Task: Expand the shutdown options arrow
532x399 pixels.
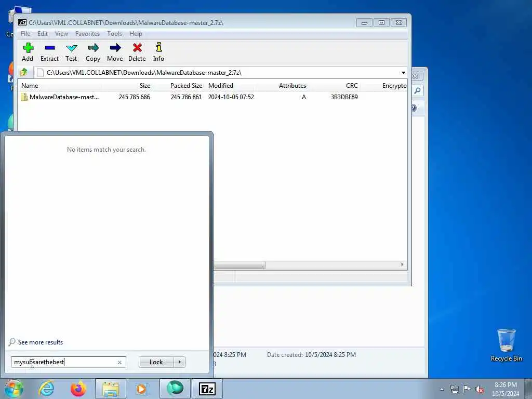Action: point(179,362)
